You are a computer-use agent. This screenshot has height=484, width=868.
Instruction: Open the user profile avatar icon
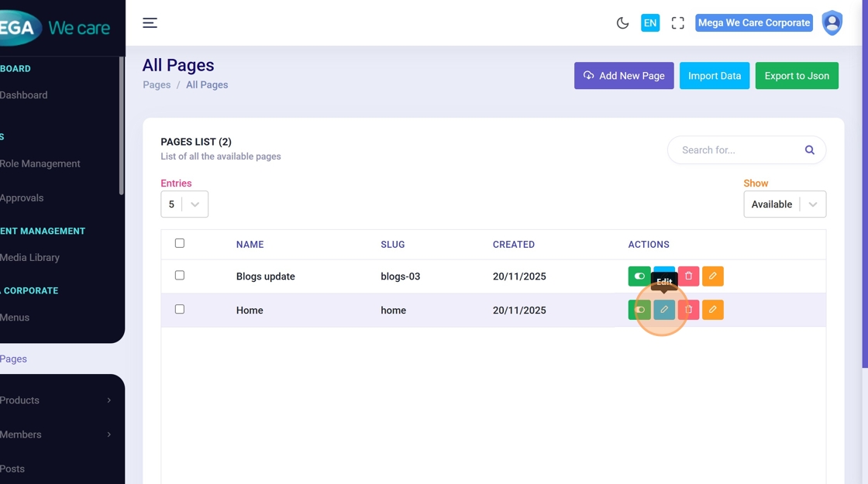pos(832,23)
